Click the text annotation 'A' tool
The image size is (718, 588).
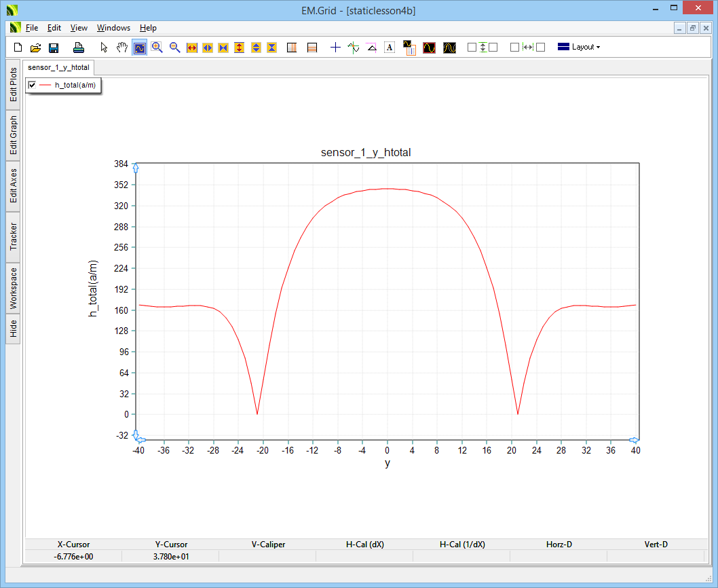[x=390, y=48]
